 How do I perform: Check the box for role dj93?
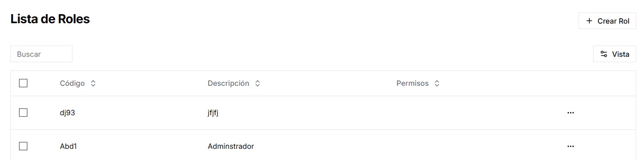[23, 113]
